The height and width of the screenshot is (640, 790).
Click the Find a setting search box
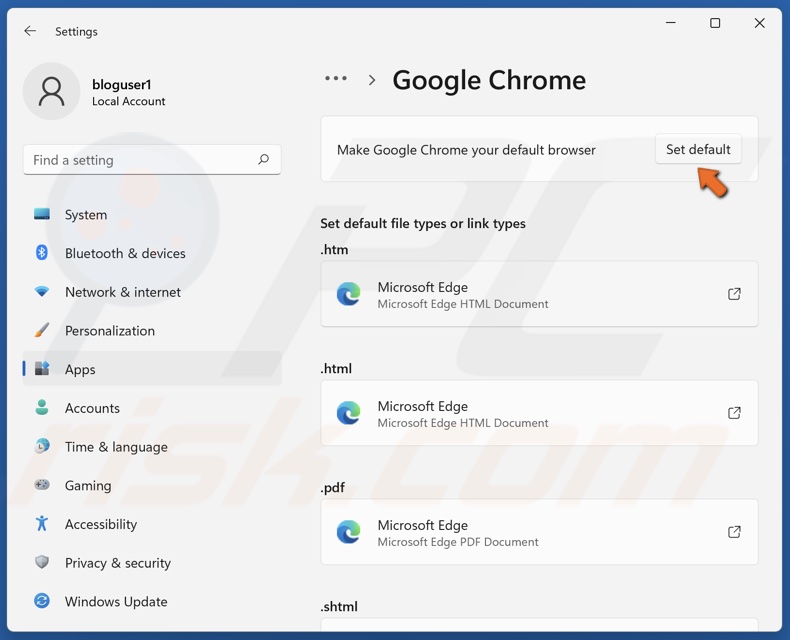coord(140,160)
